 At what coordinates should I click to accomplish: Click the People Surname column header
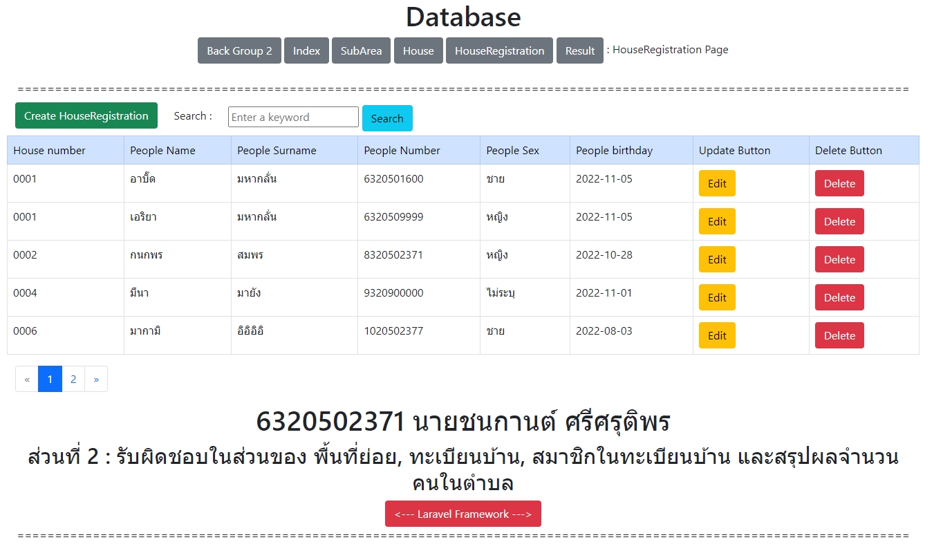click(x=295, y=150)
